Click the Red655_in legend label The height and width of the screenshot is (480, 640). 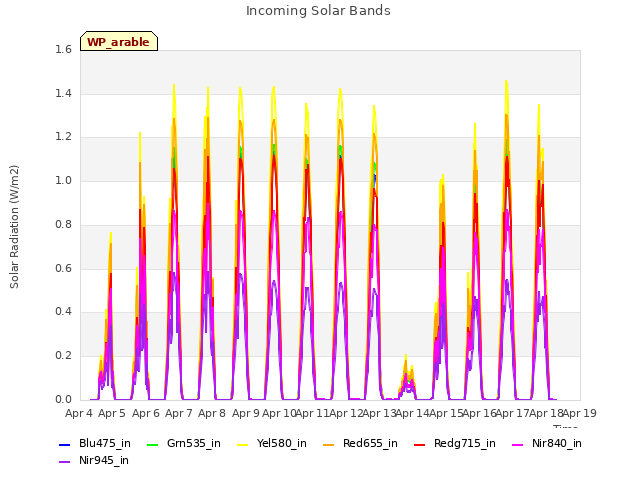click(370, 443)
